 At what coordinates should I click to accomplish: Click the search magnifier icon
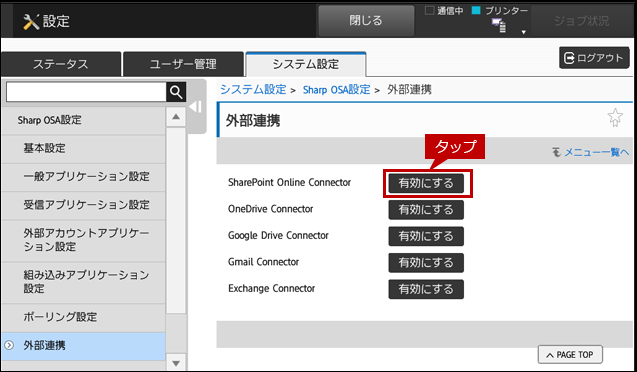(x=176, y=92)
